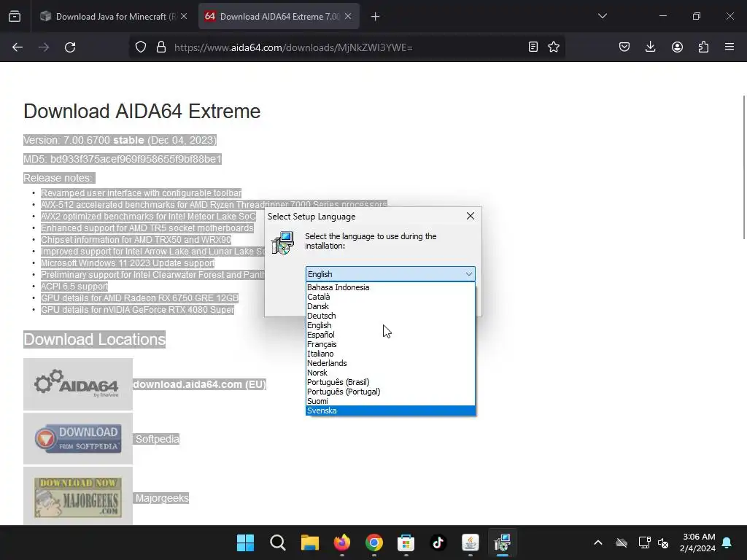Open the extensions panel
The height and width of the screenshot is (560, 747).
(x=703, y=47)
